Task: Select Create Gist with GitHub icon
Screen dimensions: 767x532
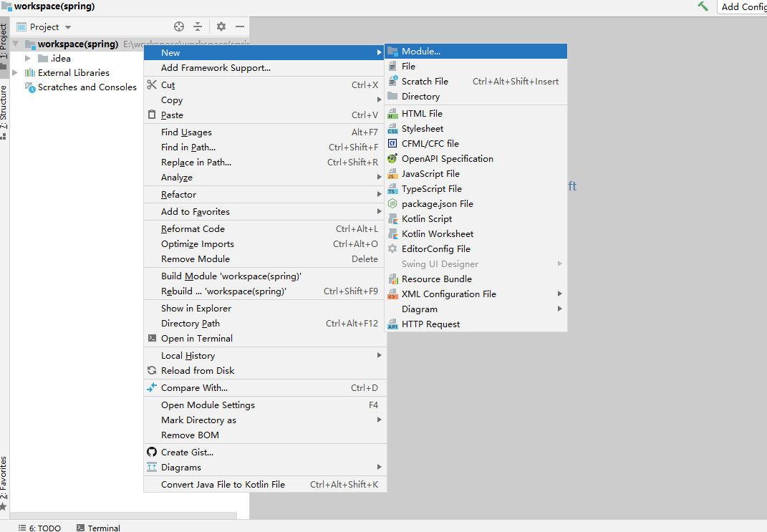Action: click(187, 453)
